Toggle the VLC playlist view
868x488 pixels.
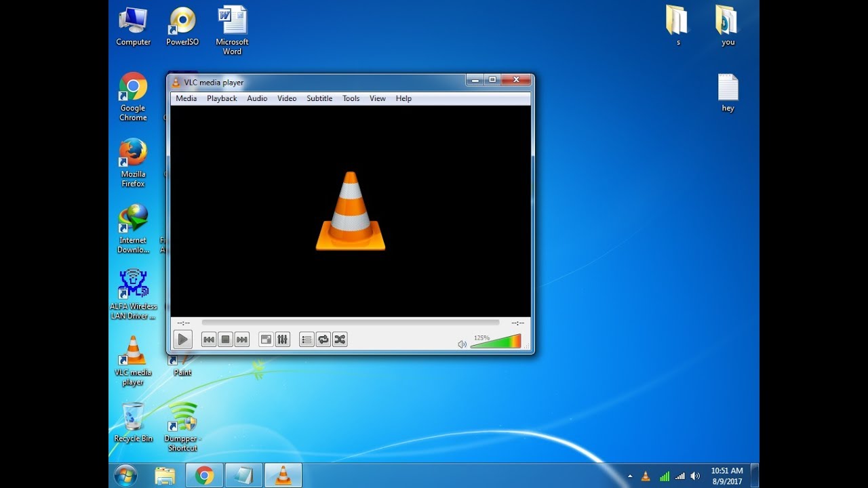point(307,340)
